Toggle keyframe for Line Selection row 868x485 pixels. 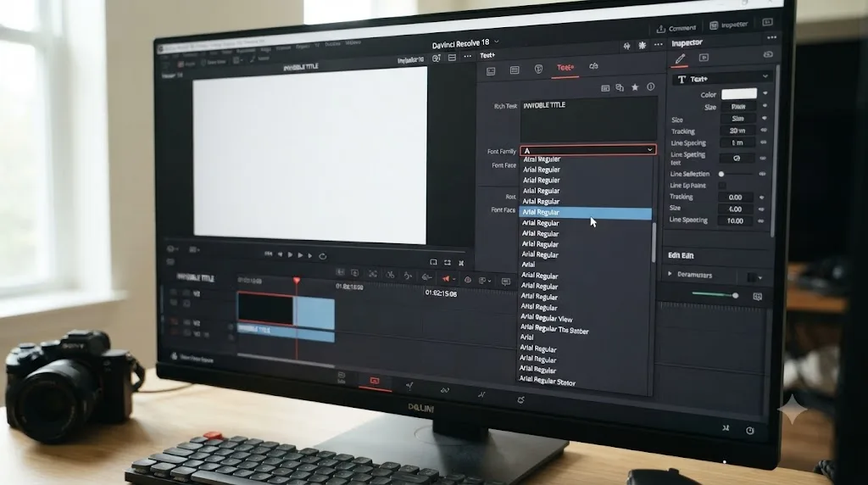click(762, 174)
